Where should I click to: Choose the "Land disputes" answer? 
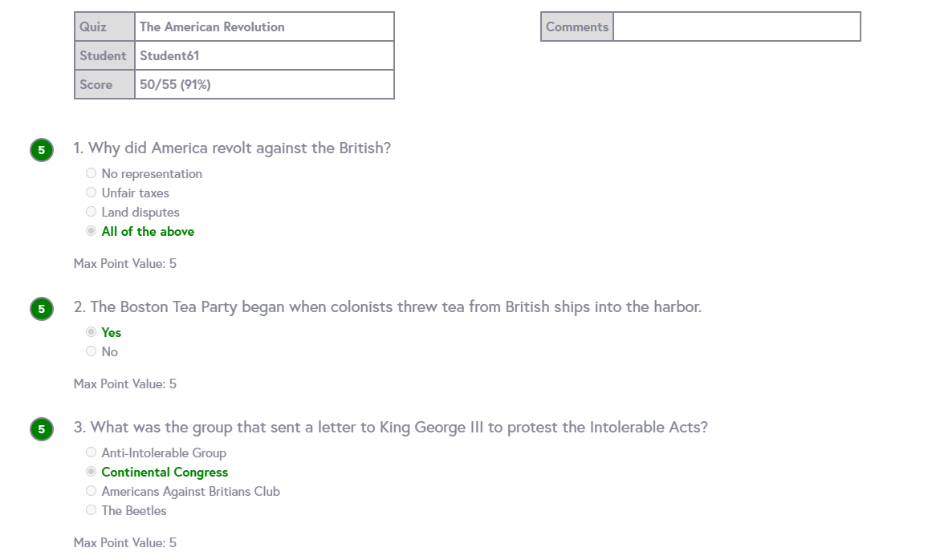point(92,212)
